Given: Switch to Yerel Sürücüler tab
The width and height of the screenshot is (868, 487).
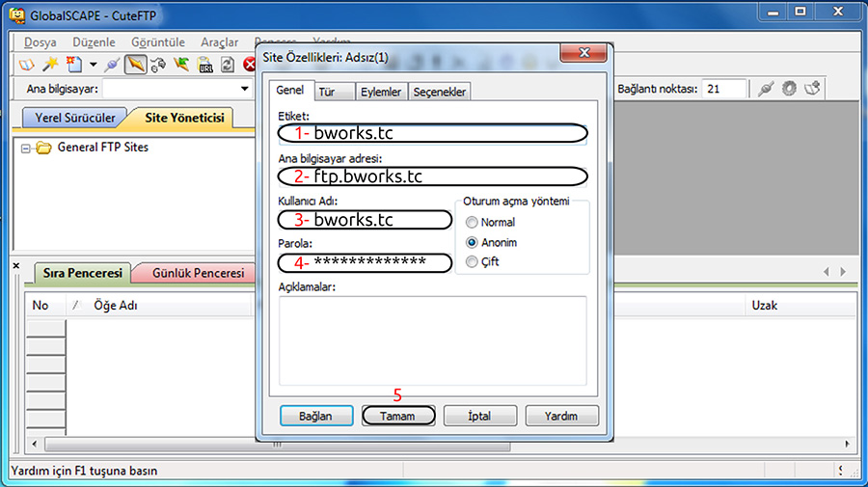Looking at the screenshot, I should pyautogui.click(x=74, y=118).
